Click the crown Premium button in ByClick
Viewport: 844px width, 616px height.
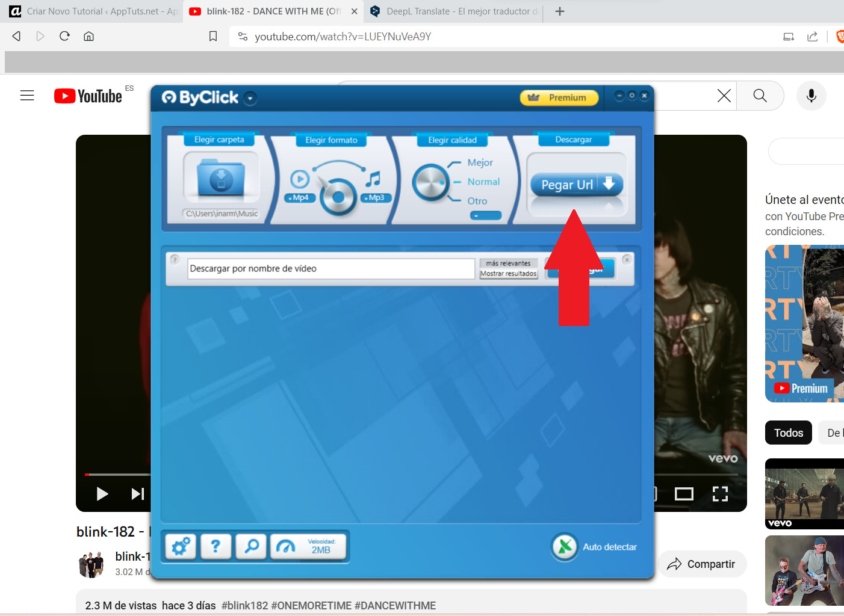pyautogui.click(x=559, y=97)
